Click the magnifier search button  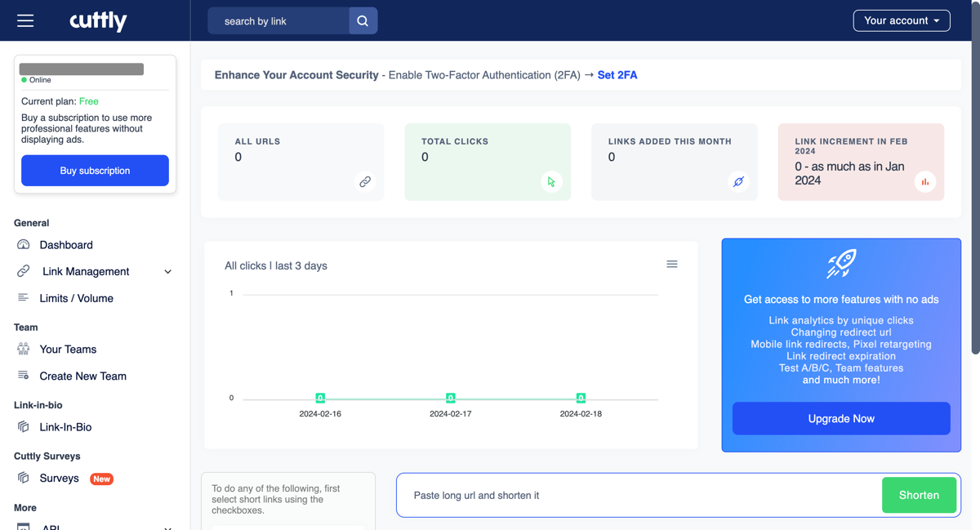pyautogui.click(x=363, y=20)
